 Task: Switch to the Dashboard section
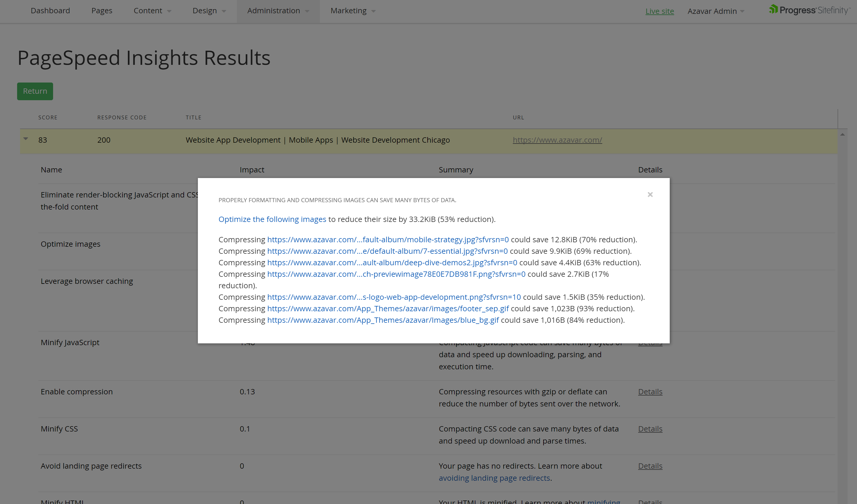click(x=50, y=11)
